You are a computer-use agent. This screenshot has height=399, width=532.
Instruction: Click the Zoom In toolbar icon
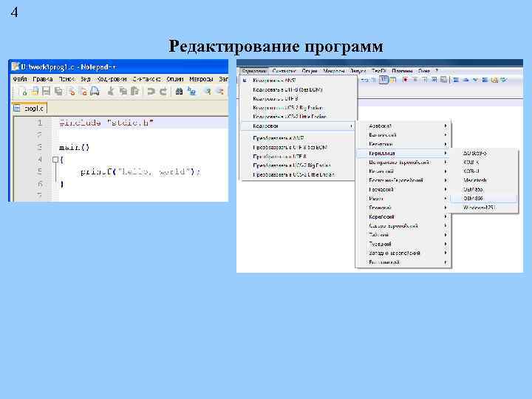tap(207, 91)
